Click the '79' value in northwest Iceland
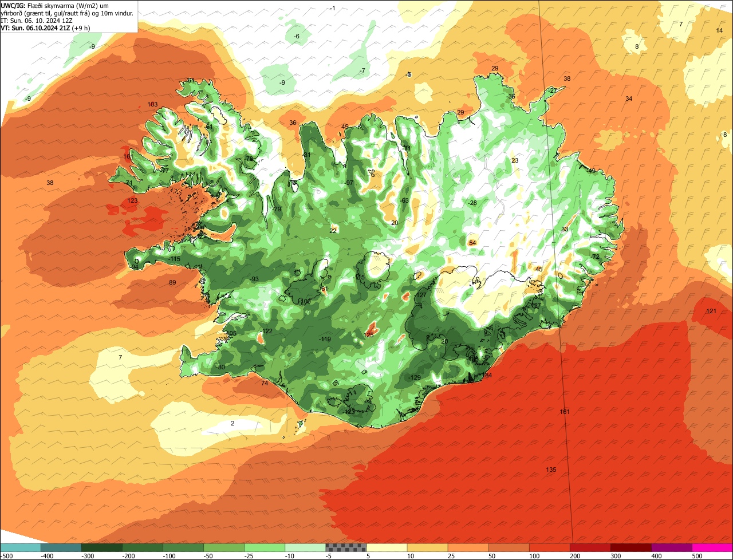The height and width of the screenshot is (560, 733). click(x=278, y=210)
